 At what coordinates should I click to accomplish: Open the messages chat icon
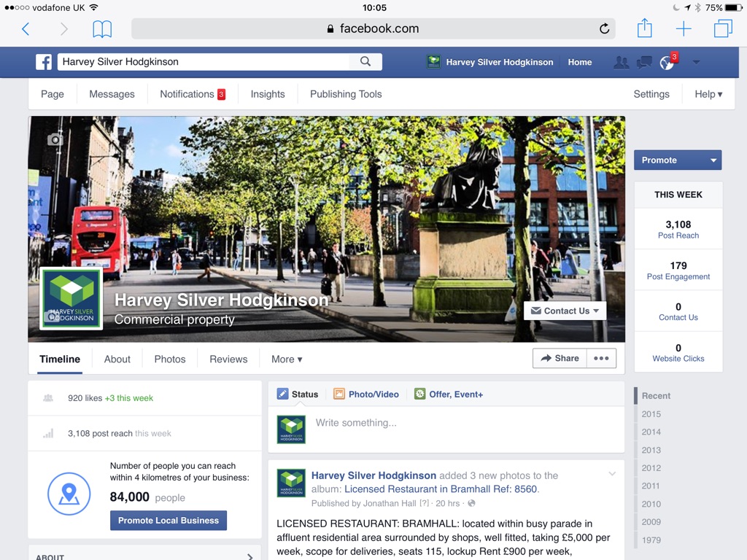pos(643,63)
